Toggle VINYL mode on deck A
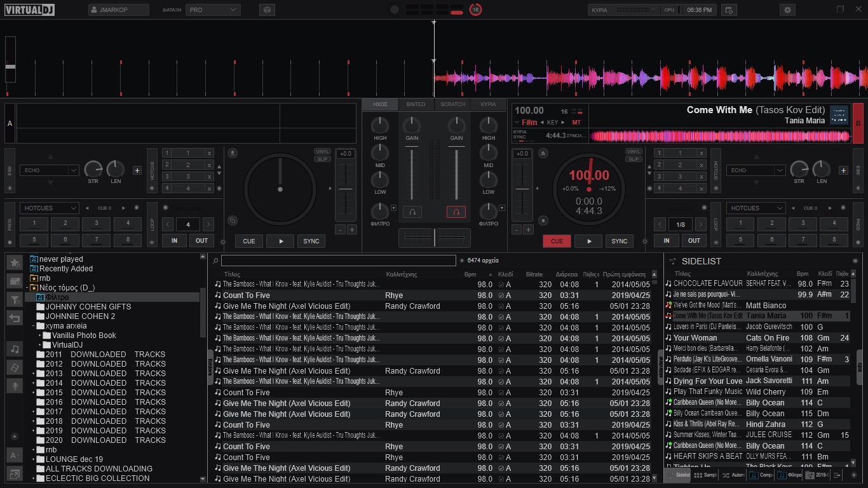Screen dimensions: 868x488 coord(322,152)
